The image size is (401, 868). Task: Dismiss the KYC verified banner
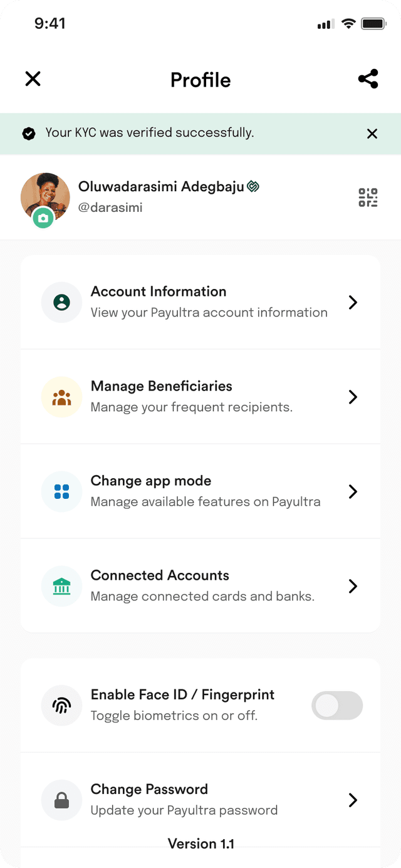pos(372,133)
